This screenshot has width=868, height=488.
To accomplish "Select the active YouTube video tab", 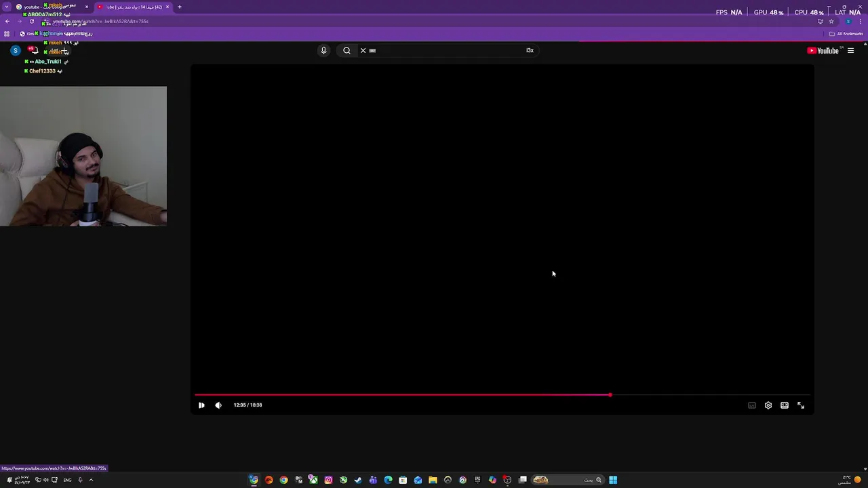I will [x=132, y=7].
